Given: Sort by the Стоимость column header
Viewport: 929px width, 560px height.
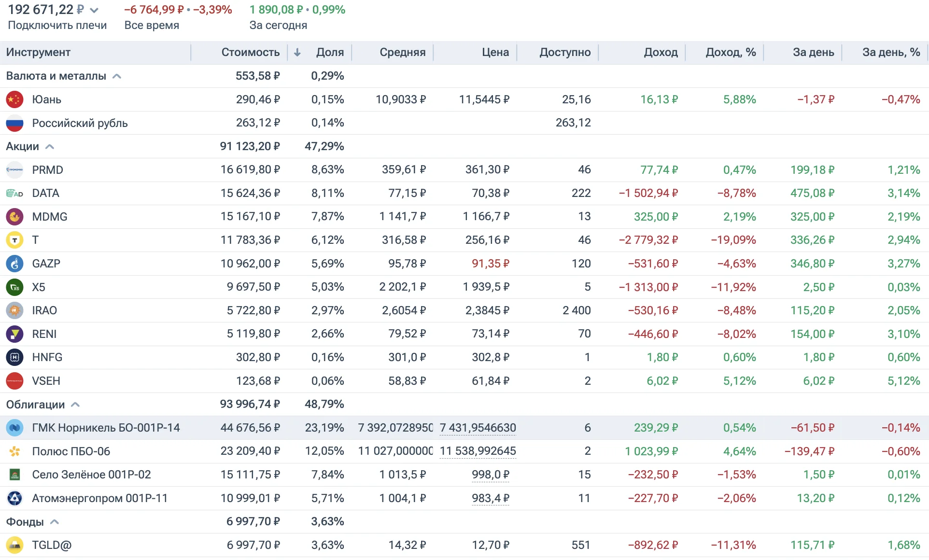Looking at the screenshot, I should (251, 52).
